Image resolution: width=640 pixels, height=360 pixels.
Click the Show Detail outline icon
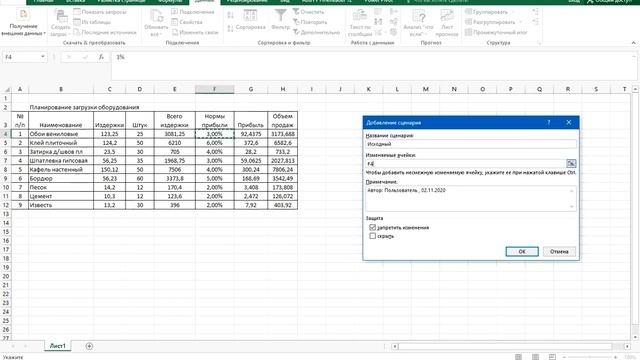coord(536,12)
